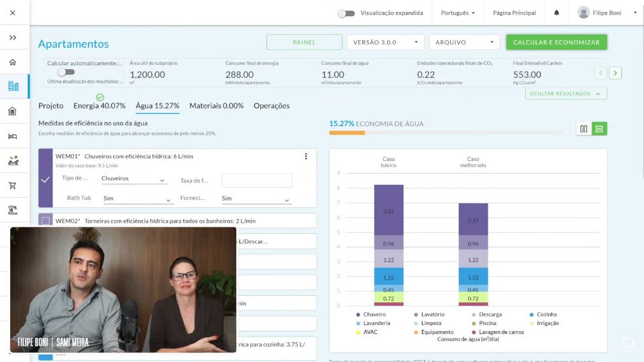Switch to the Energia 40.07% tab
This screenshot has height=362, width=644.
pyautogui.click(x=99, y=106)
